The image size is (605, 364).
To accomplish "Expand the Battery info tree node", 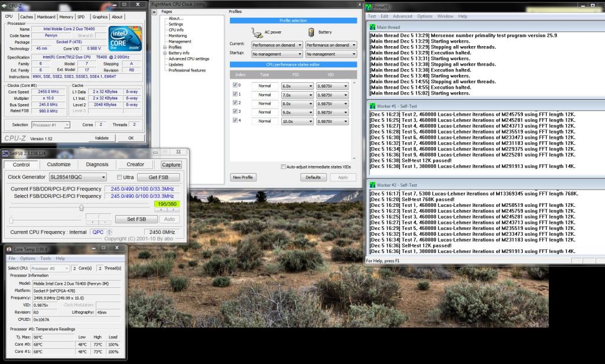I will (x=165, y=53).
